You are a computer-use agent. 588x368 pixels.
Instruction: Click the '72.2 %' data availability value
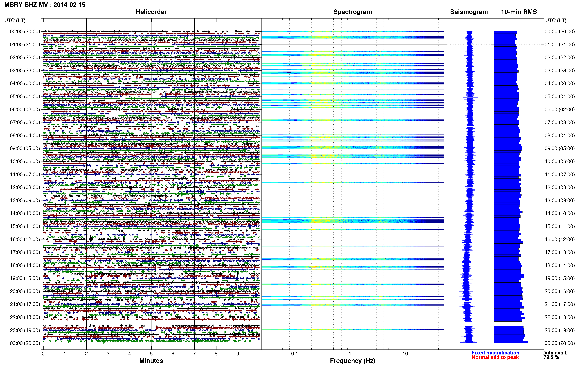click(x=551, y=357)
